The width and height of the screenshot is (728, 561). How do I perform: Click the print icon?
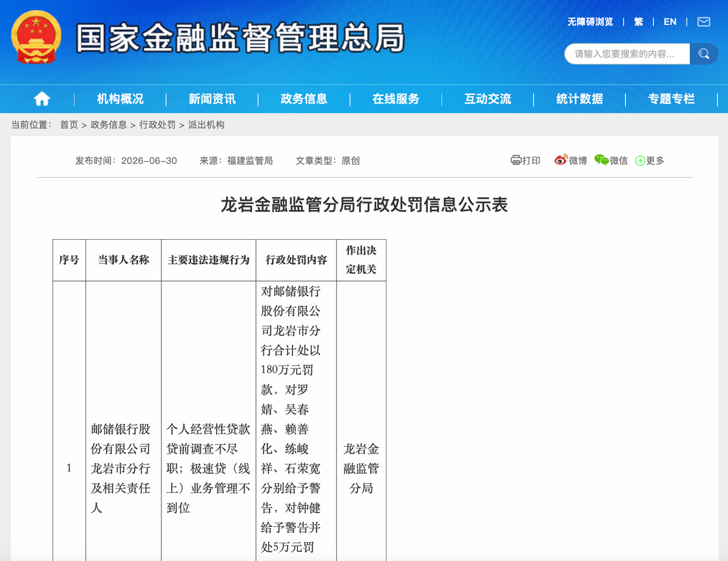tap(516, 160)
